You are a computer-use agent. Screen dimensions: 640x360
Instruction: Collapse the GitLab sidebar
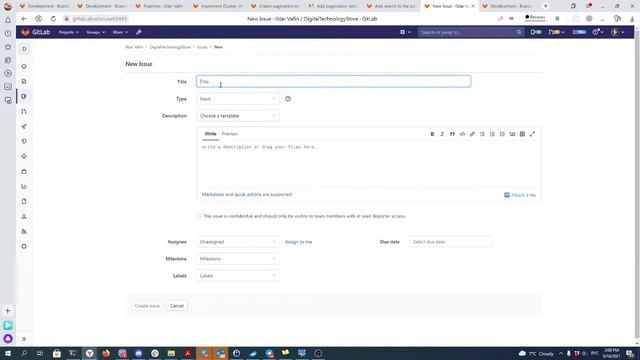24,339
